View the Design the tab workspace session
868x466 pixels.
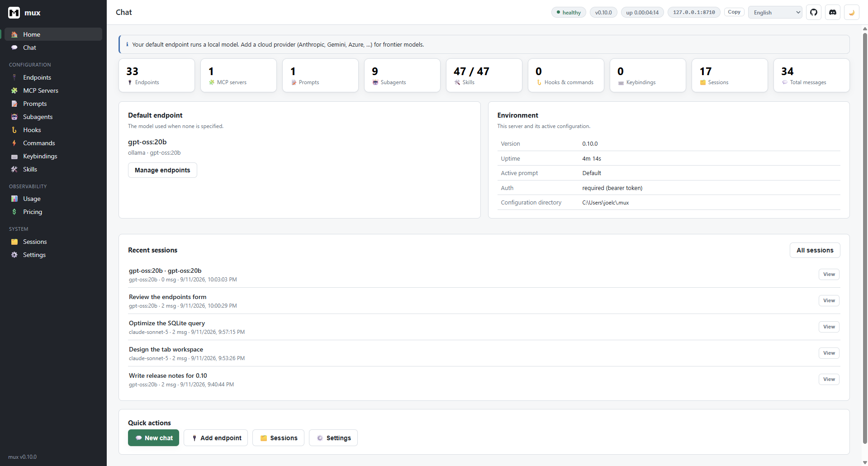click(x=829, y=353)
